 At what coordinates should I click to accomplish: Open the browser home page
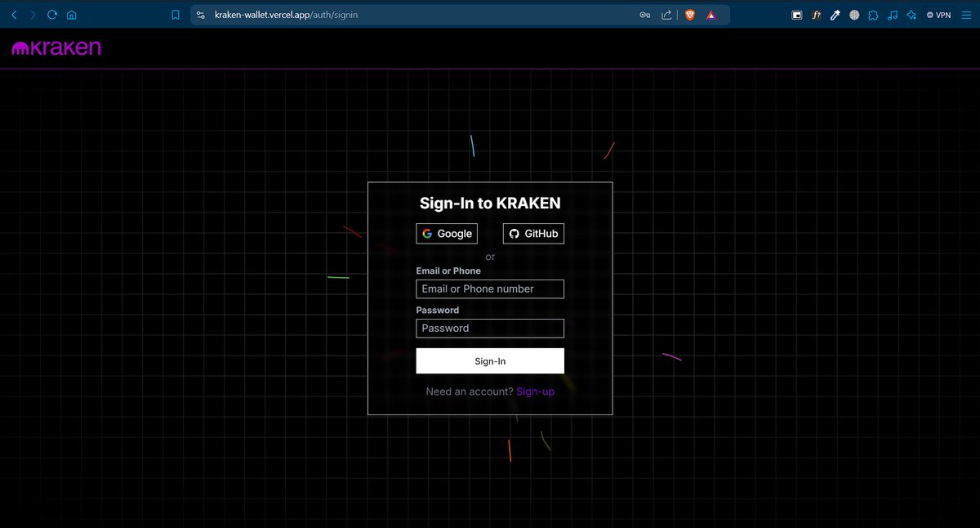[x=72, y=15]
